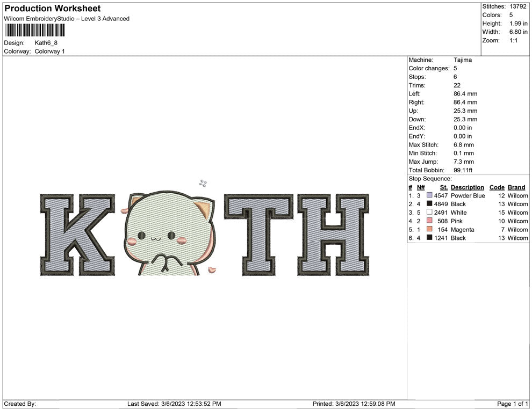Viewport: 532px width, 409px height.
Task: Click the letter T in the design
Action: coord(258,235)
